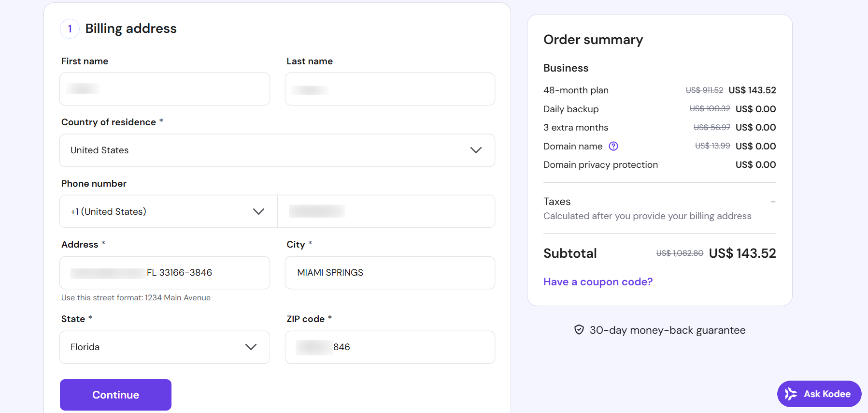Click the Business plan label
868x413 pixels.
[x=566, y=68]
